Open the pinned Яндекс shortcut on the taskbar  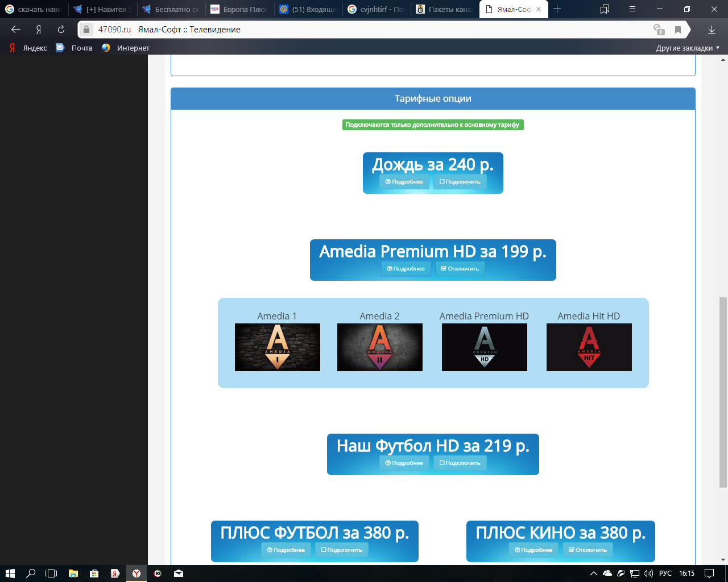tap(115, 573)
